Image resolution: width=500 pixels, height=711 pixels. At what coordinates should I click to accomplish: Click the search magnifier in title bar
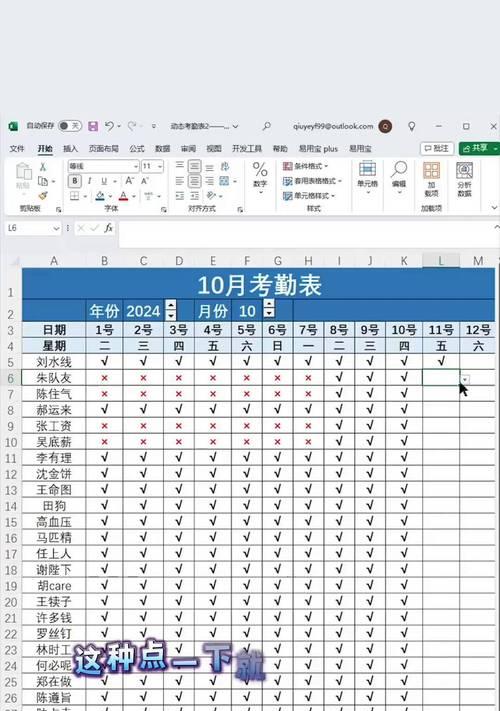(267, 126)
